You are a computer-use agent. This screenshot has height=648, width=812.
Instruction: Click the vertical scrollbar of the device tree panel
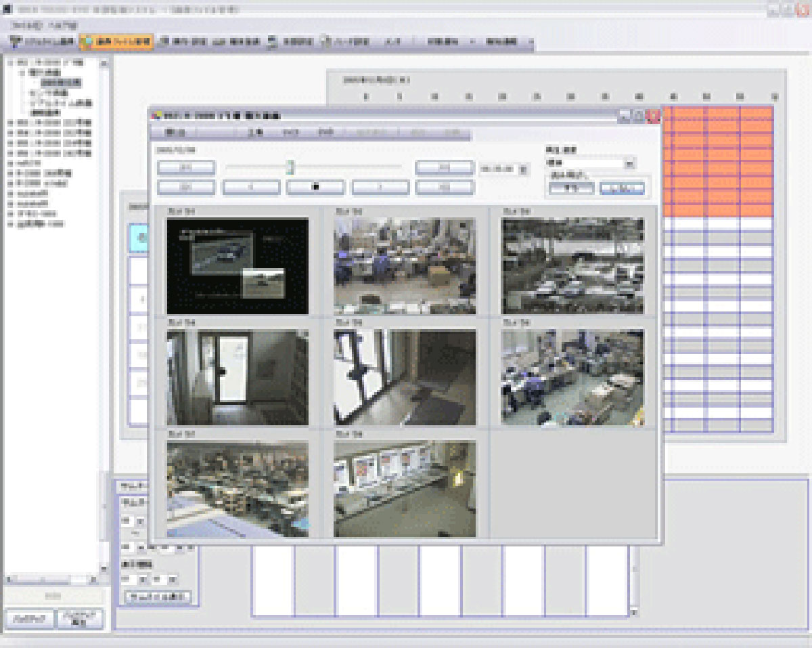tap(104, 316)
